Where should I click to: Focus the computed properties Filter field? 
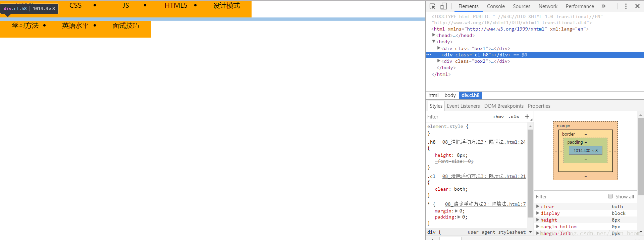(570, 197)
